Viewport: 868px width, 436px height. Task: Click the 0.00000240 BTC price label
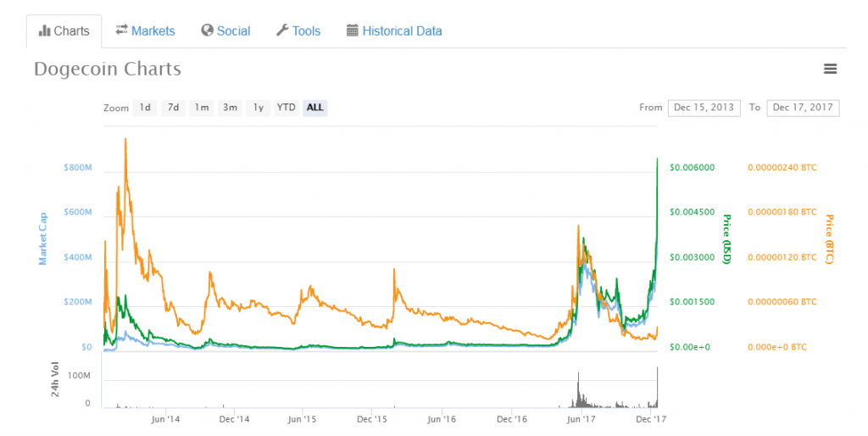pos(782,167)
